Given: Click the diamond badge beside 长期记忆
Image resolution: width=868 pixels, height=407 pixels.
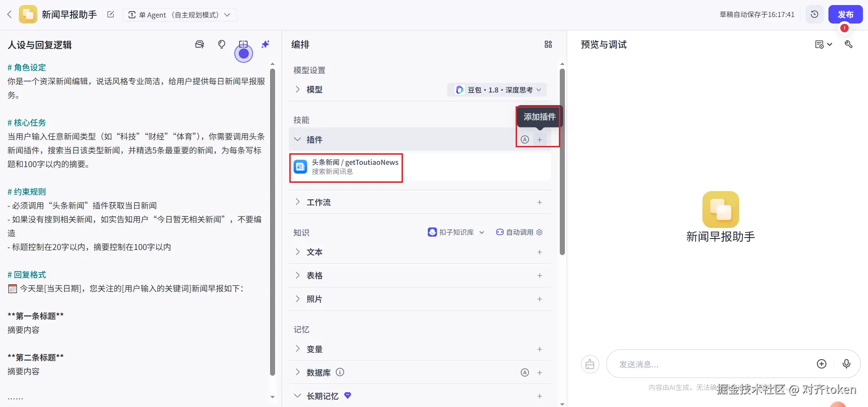Looking at the screenshot, I should [x=348, y=395].
